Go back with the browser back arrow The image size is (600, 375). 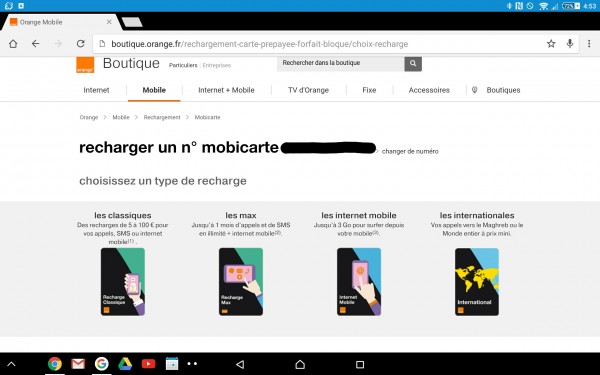click(x=36, y=44)
